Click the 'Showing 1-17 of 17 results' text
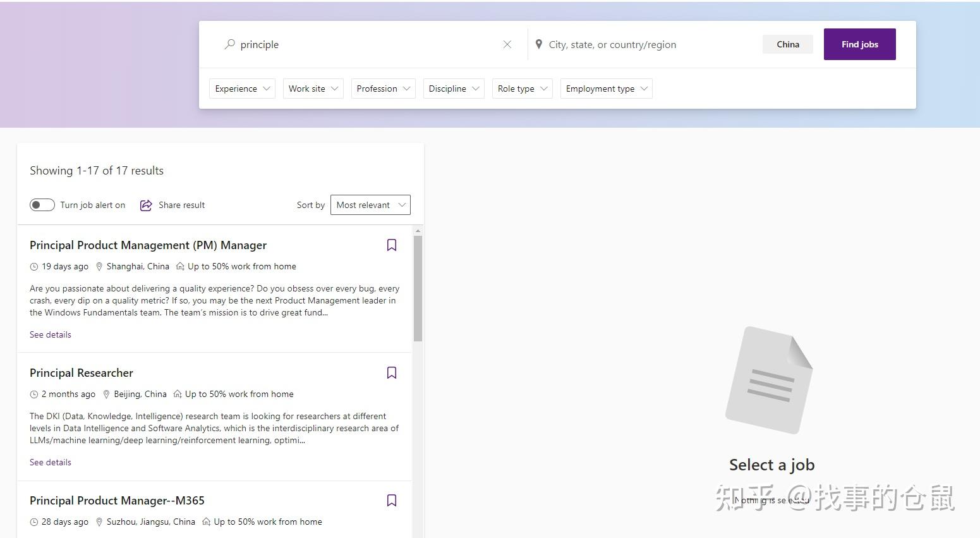 tap(97, 171)
